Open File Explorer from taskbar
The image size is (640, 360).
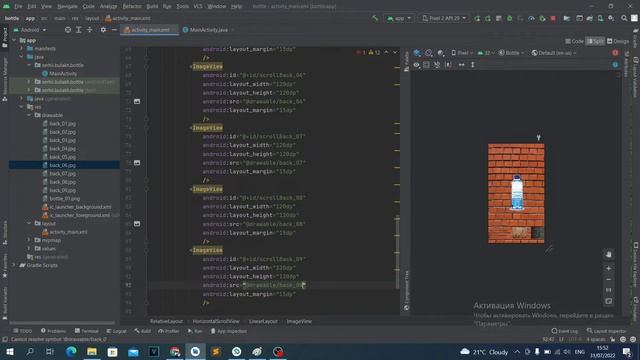92,351
